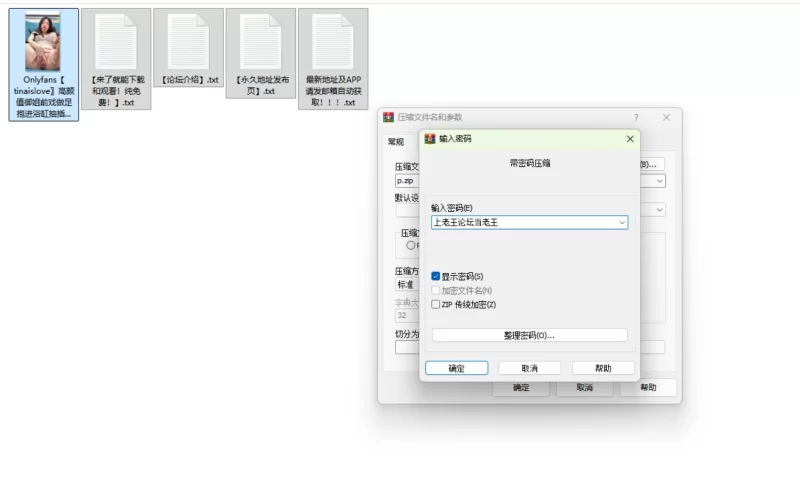This screenshot has height=485, width=800.
Task: Click the p.zip archive name field
Action: click(407, 181)
